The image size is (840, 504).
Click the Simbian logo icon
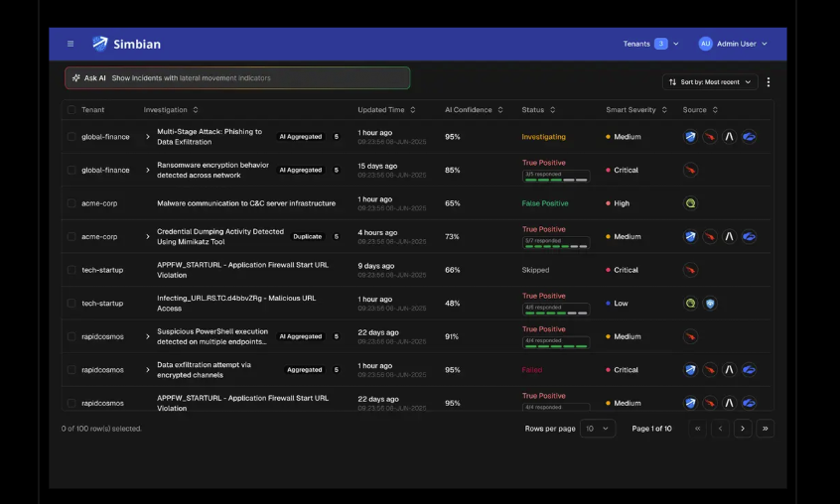point(99,44)
